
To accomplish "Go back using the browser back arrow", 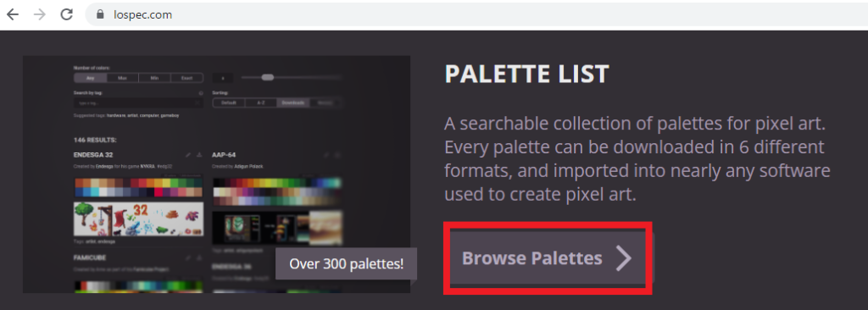I will pyautogui.click(x=12, y=14).
